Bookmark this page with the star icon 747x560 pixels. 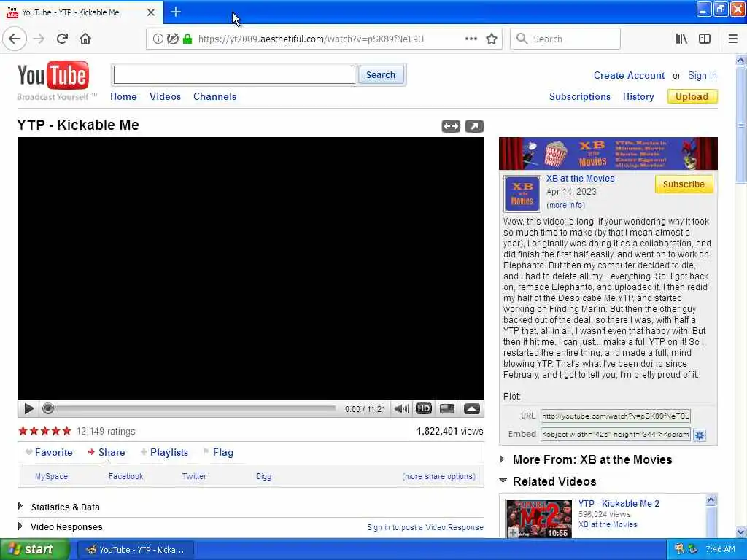(492, 39)
